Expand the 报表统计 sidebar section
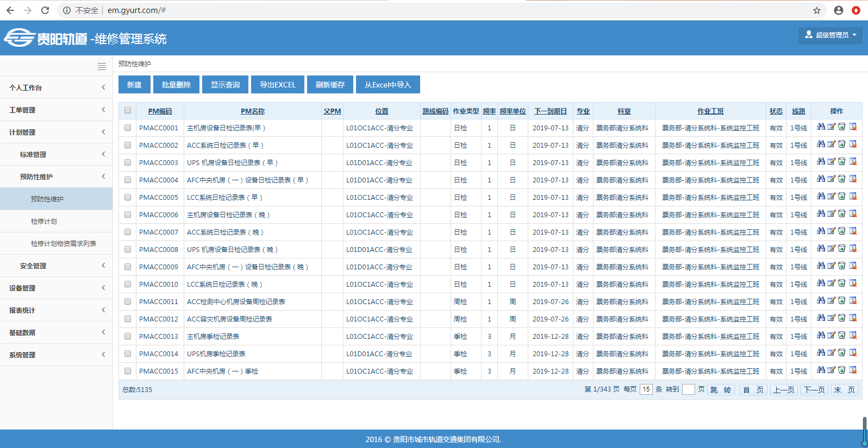 (x=57, y=310)
